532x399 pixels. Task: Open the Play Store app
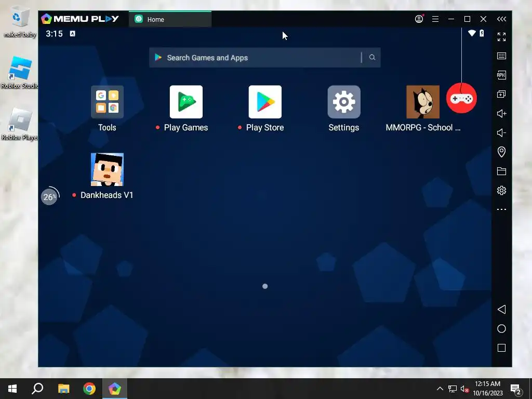tap(265, 102)
